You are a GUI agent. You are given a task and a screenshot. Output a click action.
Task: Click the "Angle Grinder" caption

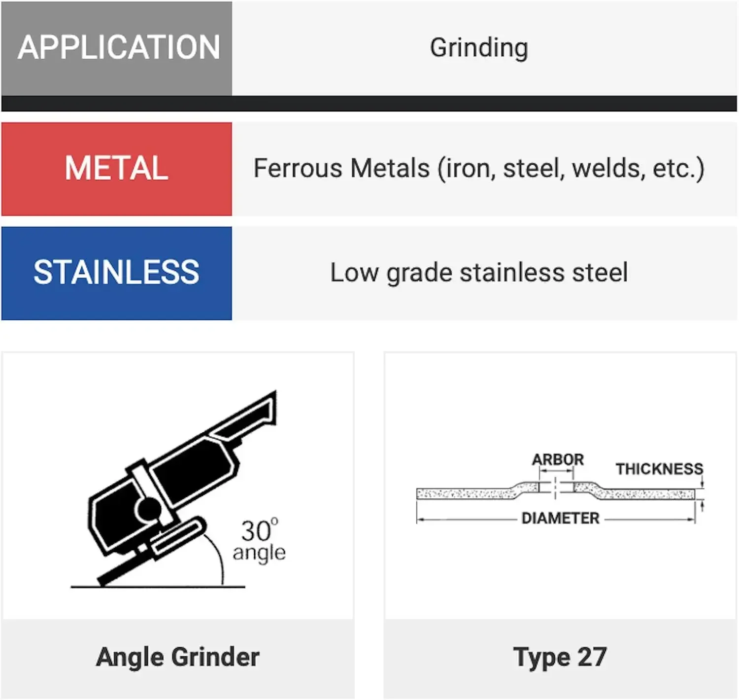tap(178, 657)
